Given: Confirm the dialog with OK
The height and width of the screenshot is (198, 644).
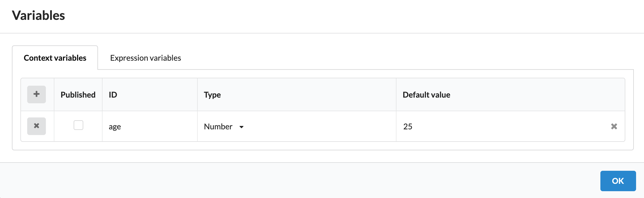Looking at the screenshot, I should click(x=618, y=181).
